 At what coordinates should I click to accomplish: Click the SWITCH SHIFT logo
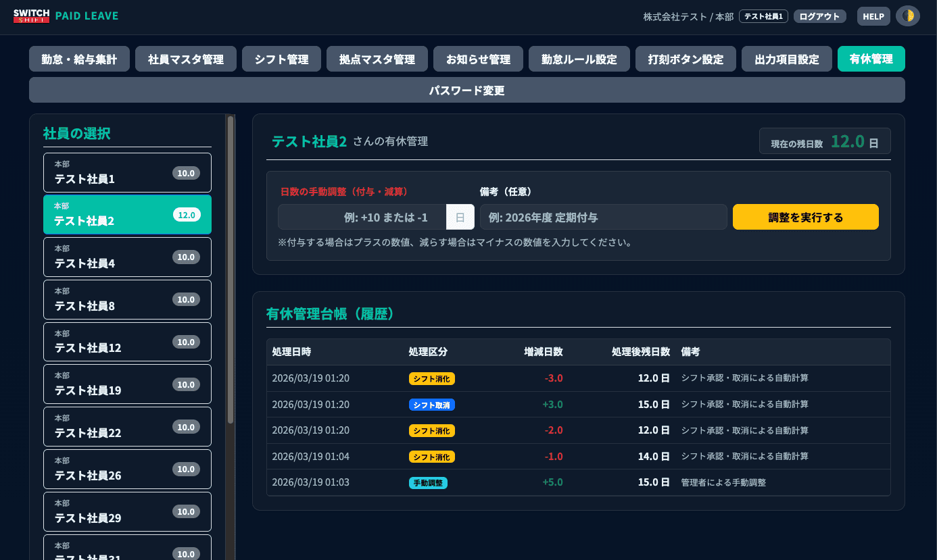click(31, 16)
